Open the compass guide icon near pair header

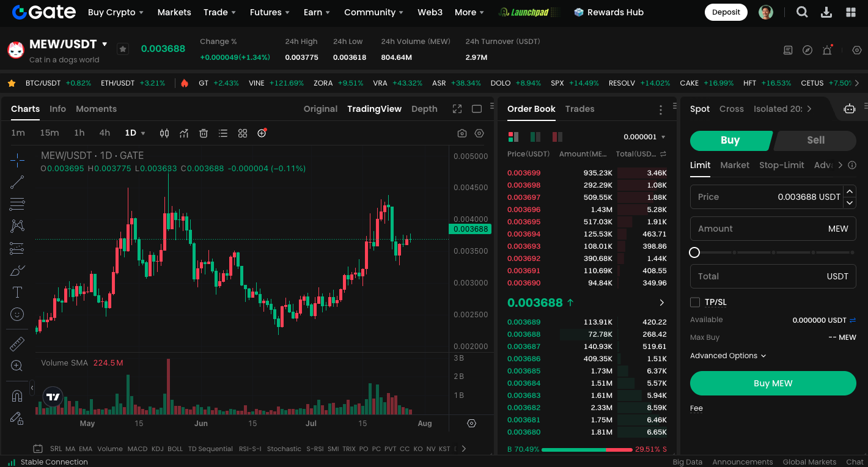coord(807,50)
